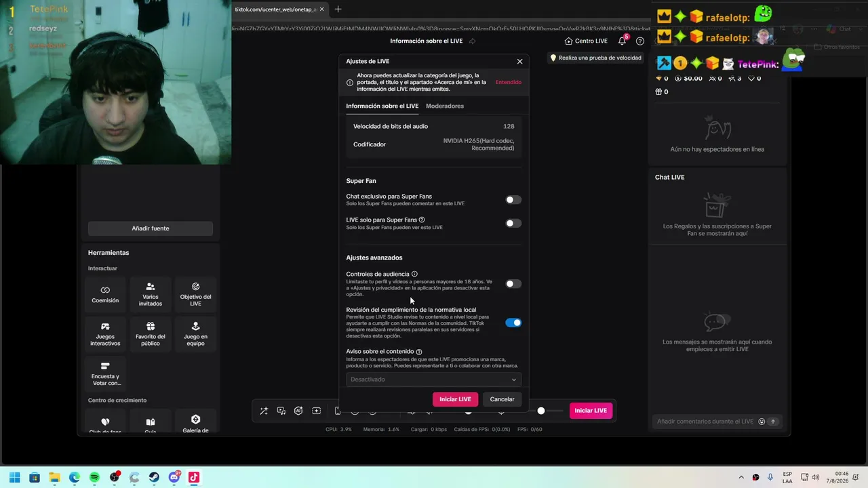Disable Revisión del cumplimiento de la normativa local
The height and width of the screenshot is (488, 868).
[x=513, y=323]
